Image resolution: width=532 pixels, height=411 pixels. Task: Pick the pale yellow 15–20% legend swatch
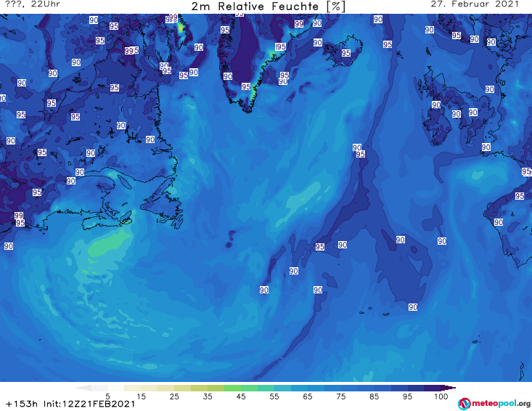[150, 388]
